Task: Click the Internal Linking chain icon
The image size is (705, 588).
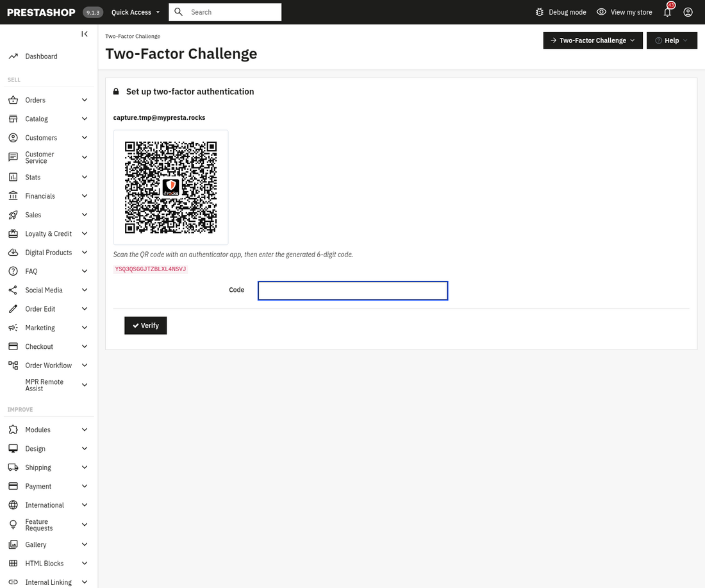Action: coord(13,582)
